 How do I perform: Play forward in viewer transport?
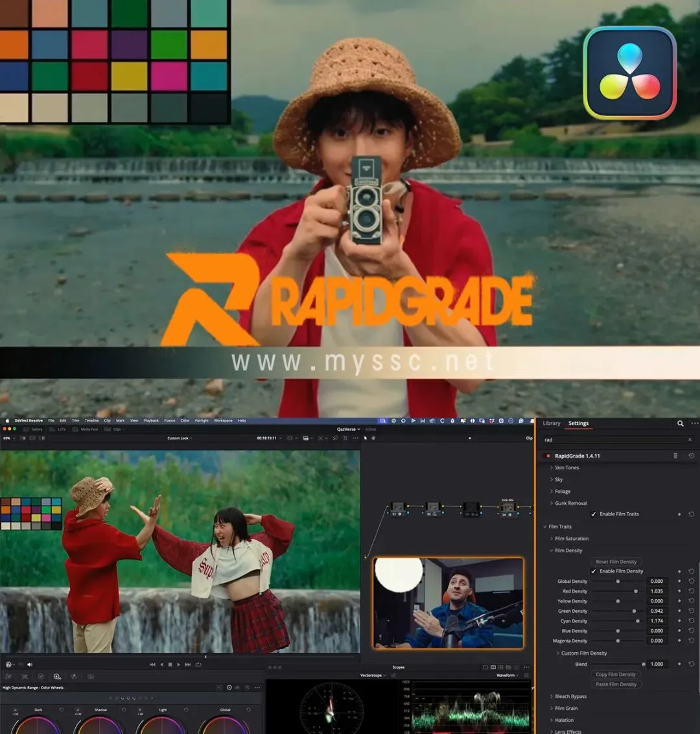click(x=179, y=664)
